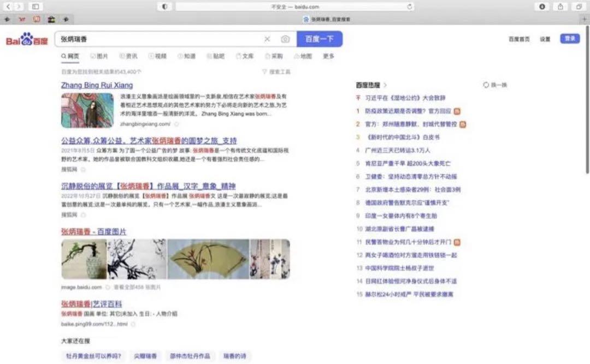Select the Safari tab titled 百度搜索
This screenshot has height=364, width=590.
(327, 19)
